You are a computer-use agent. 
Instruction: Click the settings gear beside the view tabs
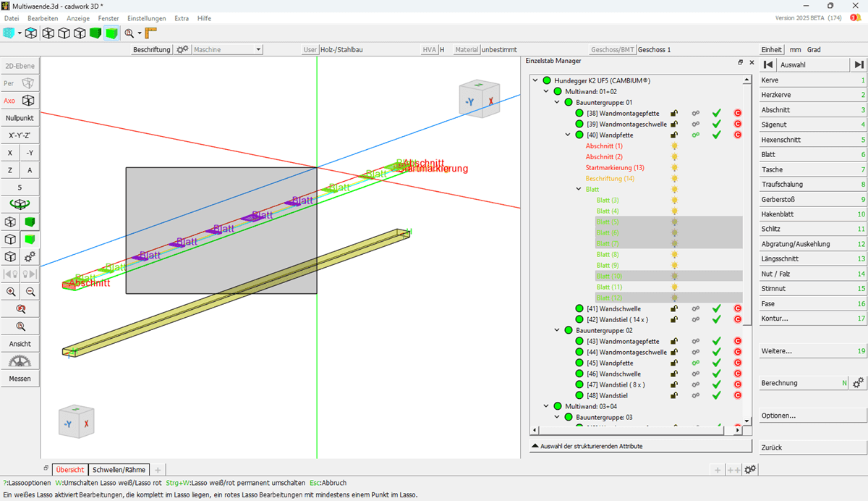tap(751, 470)
